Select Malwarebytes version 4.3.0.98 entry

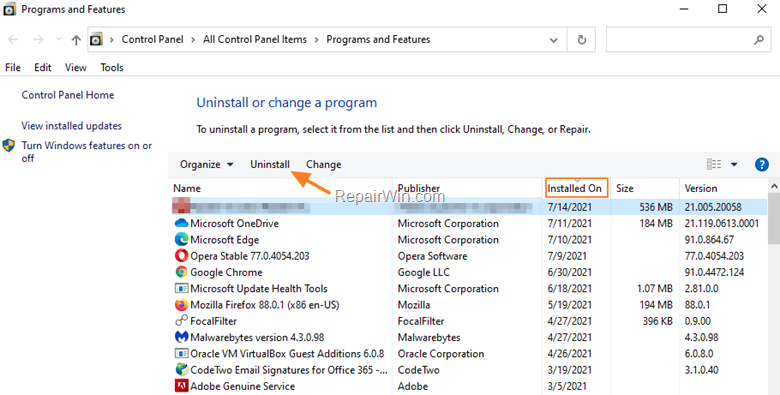[257, 337]
